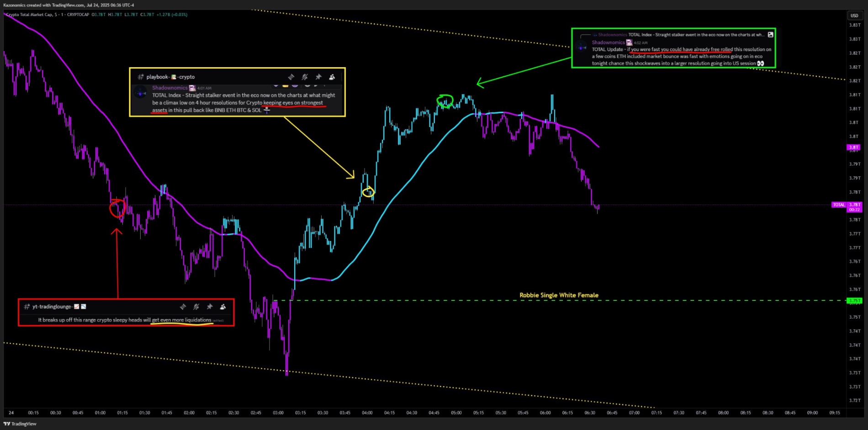
Task: Open Threads icon in yt-tradinglounge header
Action: (183, 307)
